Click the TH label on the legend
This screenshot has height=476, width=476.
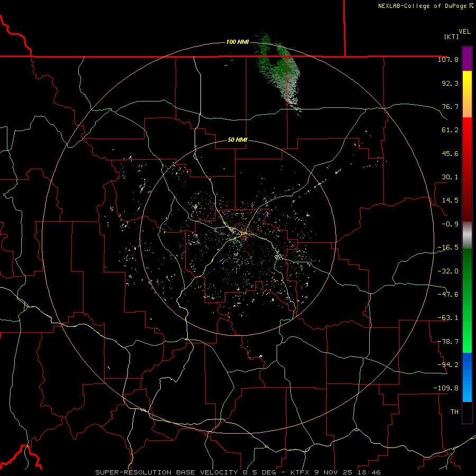coord(454,412)
